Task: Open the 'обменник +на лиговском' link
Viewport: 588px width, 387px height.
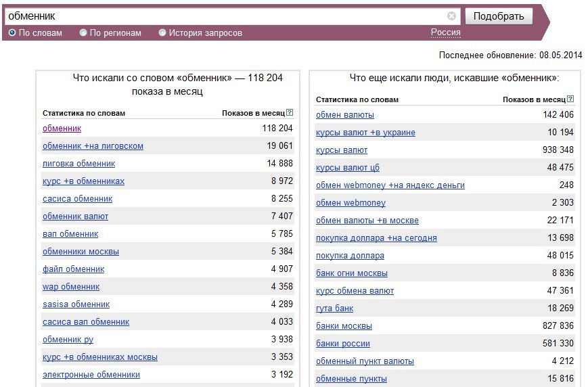Action: click(x=93, y=146)
